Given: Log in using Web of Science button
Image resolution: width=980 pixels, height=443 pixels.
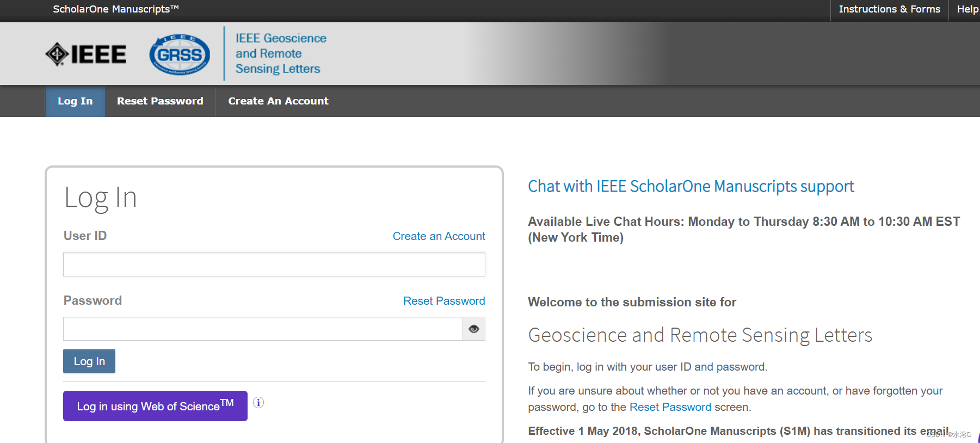Looking at the screenshot, I should pos(155,406).
